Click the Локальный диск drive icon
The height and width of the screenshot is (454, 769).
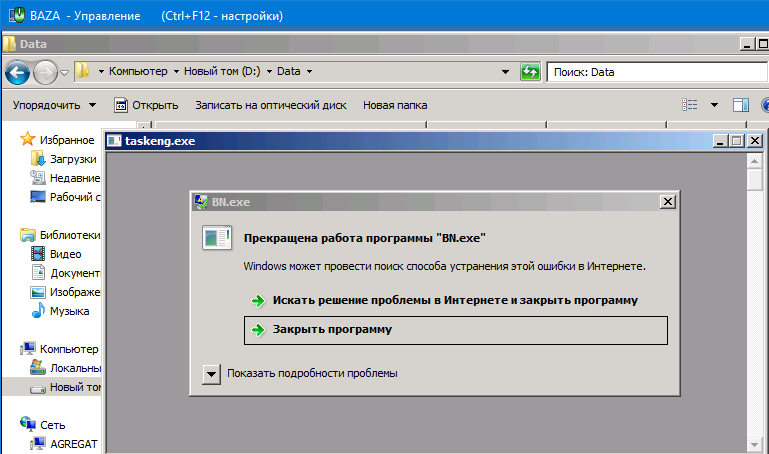click(38, 367)
